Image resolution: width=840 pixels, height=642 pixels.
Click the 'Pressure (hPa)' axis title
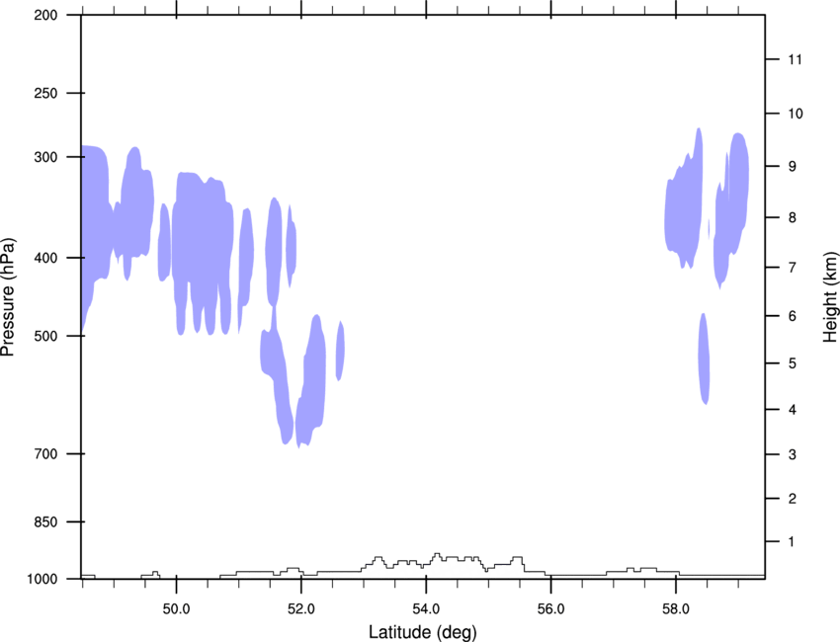(8, 297)
